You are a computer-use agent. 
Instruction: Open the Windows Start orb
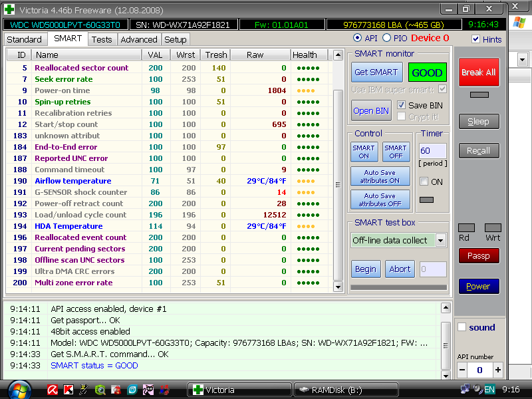20,390
